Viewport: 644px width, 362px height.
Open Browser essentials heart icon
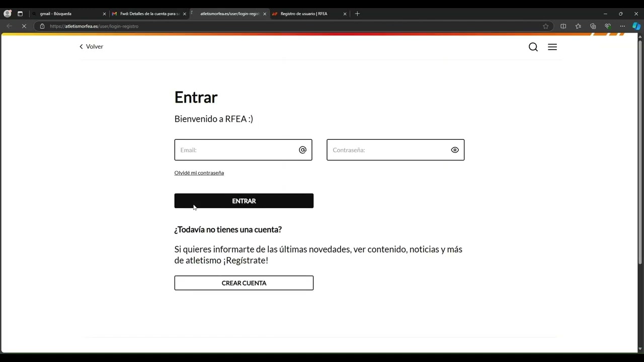tap(608, 26)
